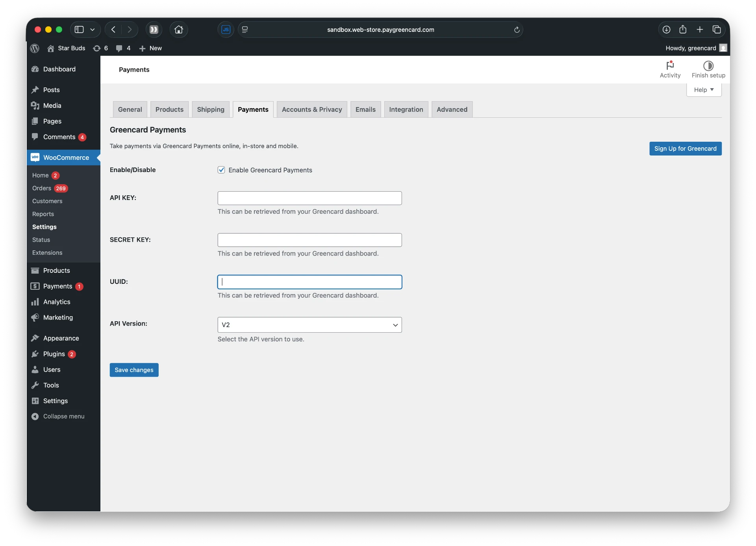Click Sign Up for Greencard button

coord(685,148)
